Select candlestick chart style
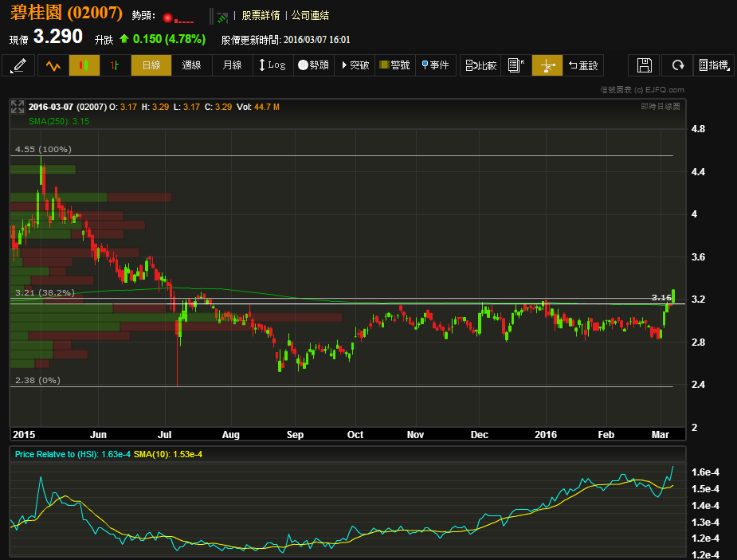The image size is (737, 560). click(x=84, y=65)
